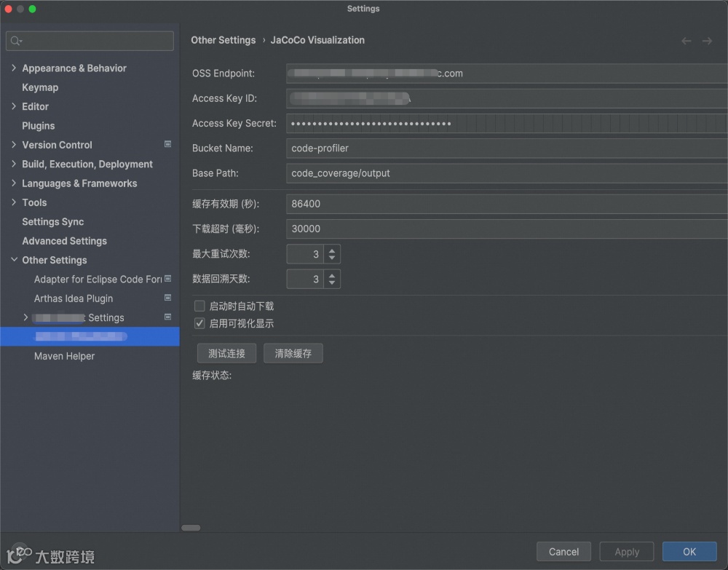Navigate forward with right arrow icon
Screen dimensions: 728x570
[x=707, y=41]
